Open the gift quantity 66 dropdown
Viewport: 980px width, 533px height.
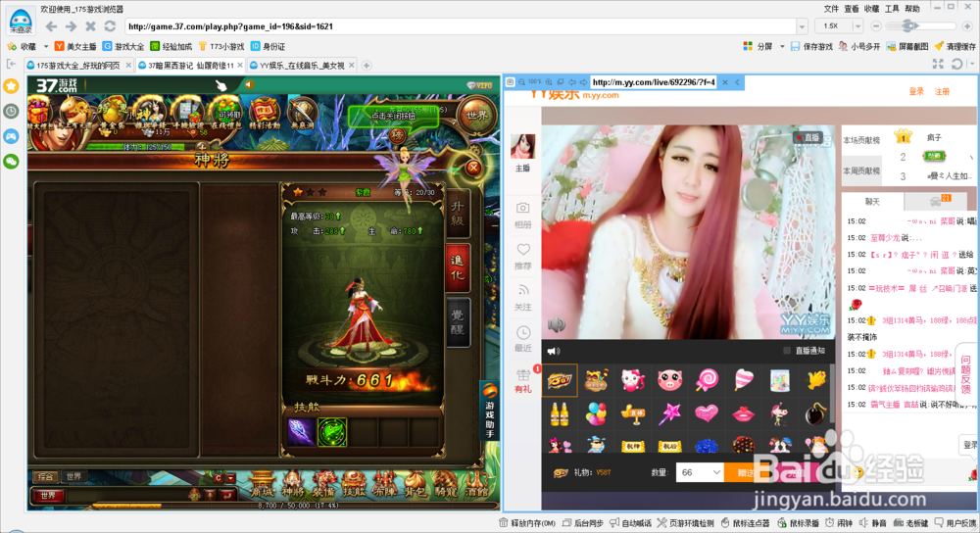[700, 472]
